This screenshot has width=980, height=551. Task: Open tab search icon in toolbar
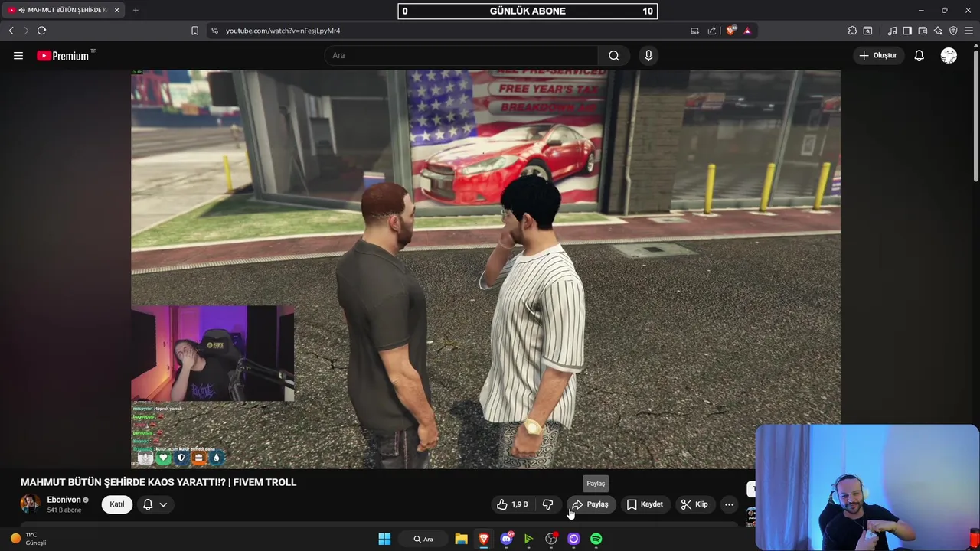[x=867, y=31]
